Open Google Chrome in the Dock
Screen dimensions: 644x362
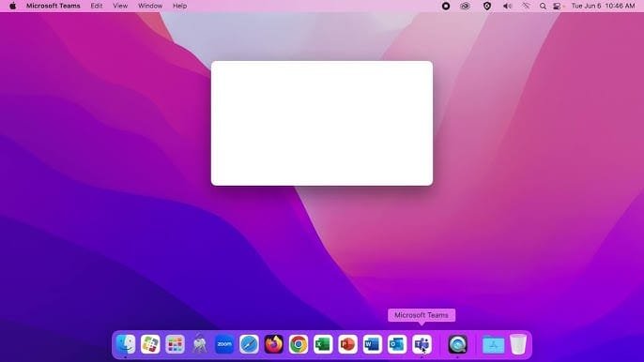point(299,344)
